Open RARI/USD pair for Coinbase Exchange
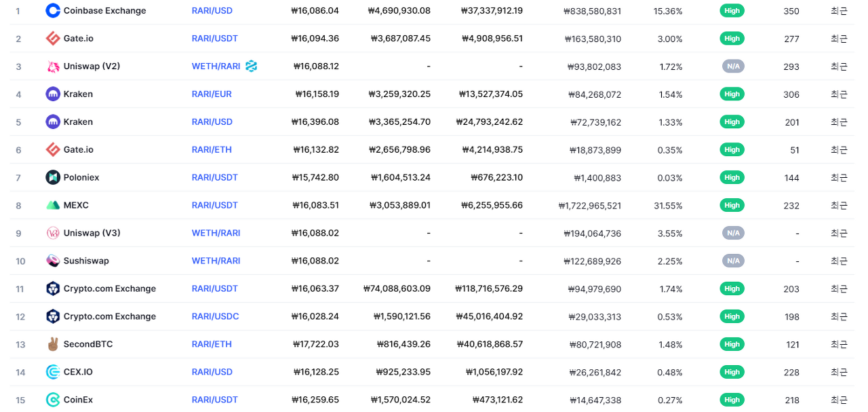This screenshot has width=868, height=412. point(212,11)
